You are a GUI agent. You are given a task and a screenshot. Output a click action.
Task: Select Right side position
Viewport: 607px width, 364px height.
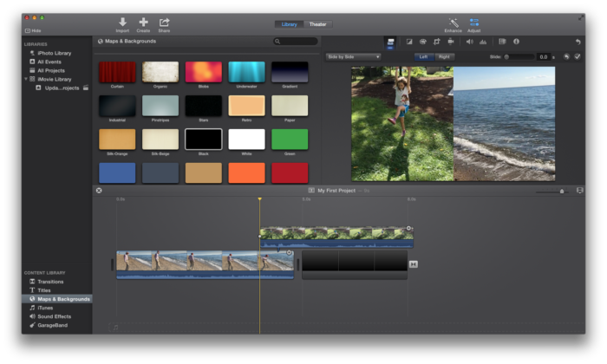(x=444, y=56)
